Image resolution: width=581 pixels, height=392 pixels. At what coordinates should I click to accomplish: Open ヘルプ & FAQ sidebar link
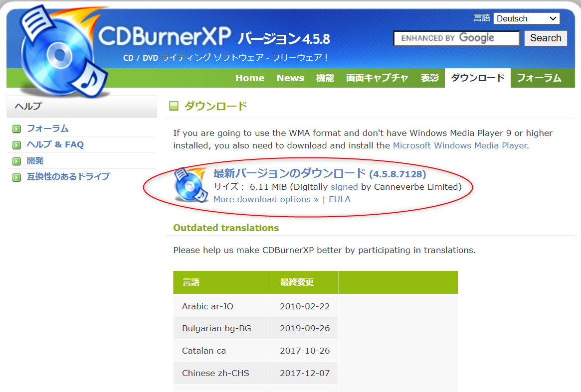[x=55, y=144]
